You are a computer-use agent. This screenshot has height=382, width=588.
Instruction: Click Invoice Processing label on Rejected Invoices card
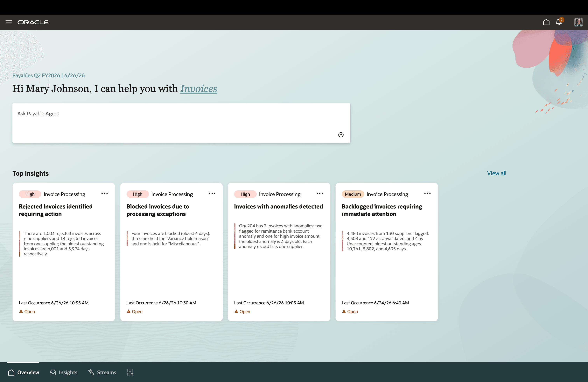click(x=65, y=194)
